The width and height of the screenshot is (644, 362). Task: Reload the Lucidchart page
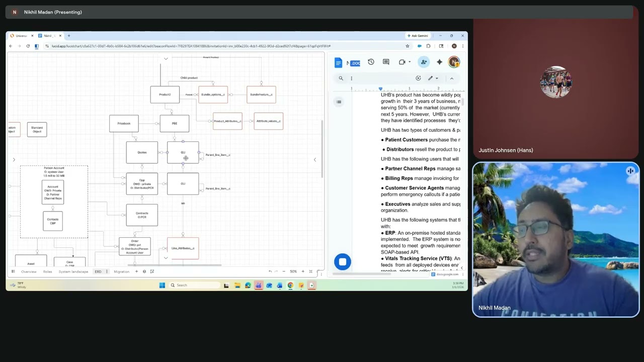pyautogui.click(x=28, y=46)
